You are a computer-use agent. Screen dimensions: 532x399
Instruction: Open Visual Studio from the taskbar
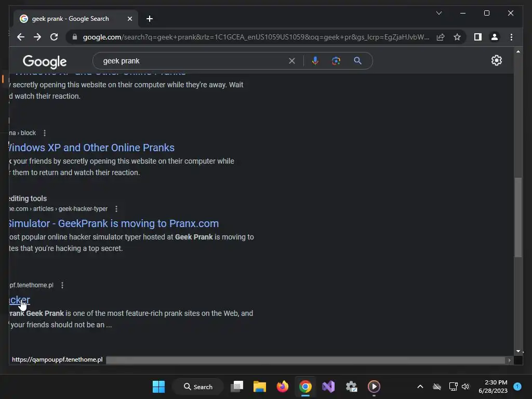click(328, 387)
